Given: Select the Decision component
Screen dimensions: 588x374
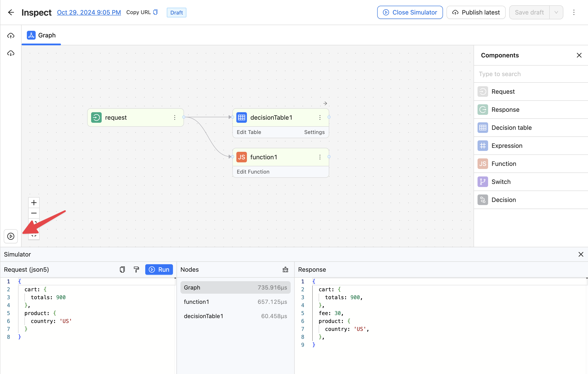Looking at the screenshot, I should point(531,200).
